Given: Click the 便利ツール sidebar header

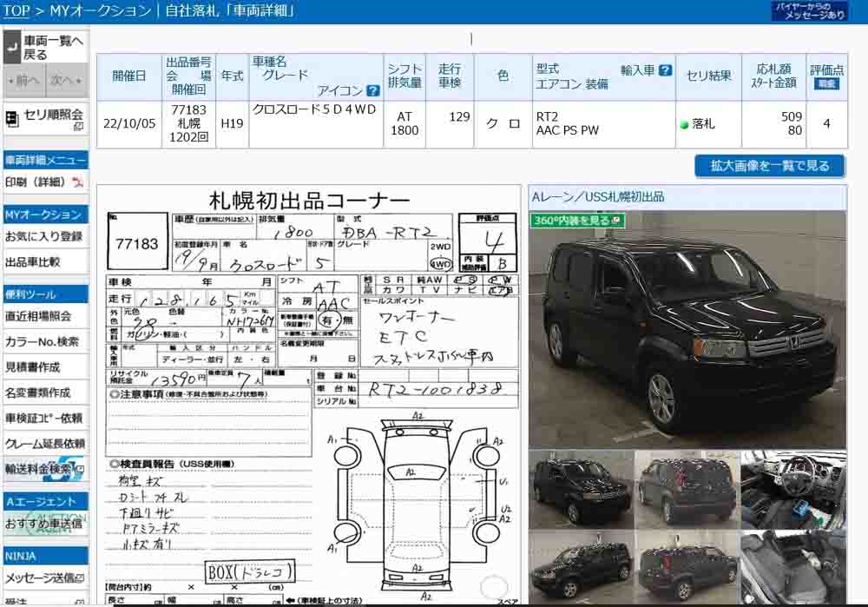Looking at the screenshot, I should coord(46,294).
